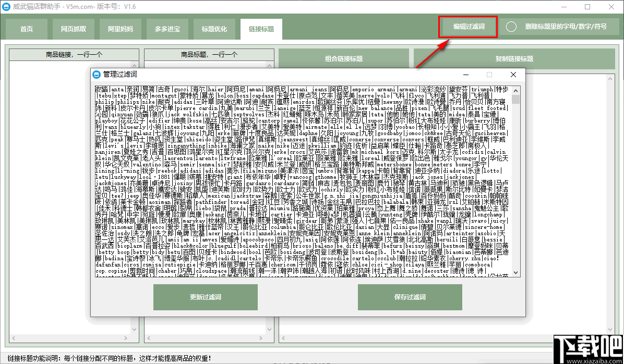Click the 组合链接标题 button
The width and height of the screenshot is (624, 364).
point(344,58)
